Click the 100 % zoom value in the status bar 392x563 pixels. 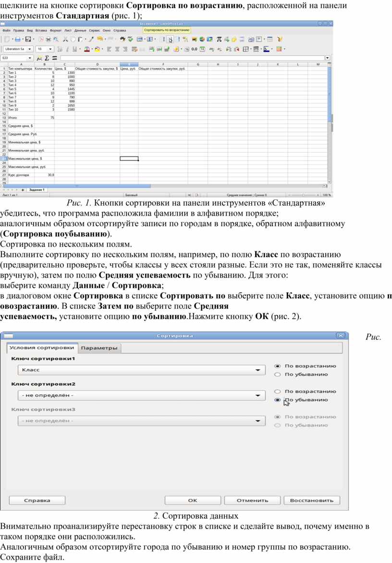[x=327, y=195]
